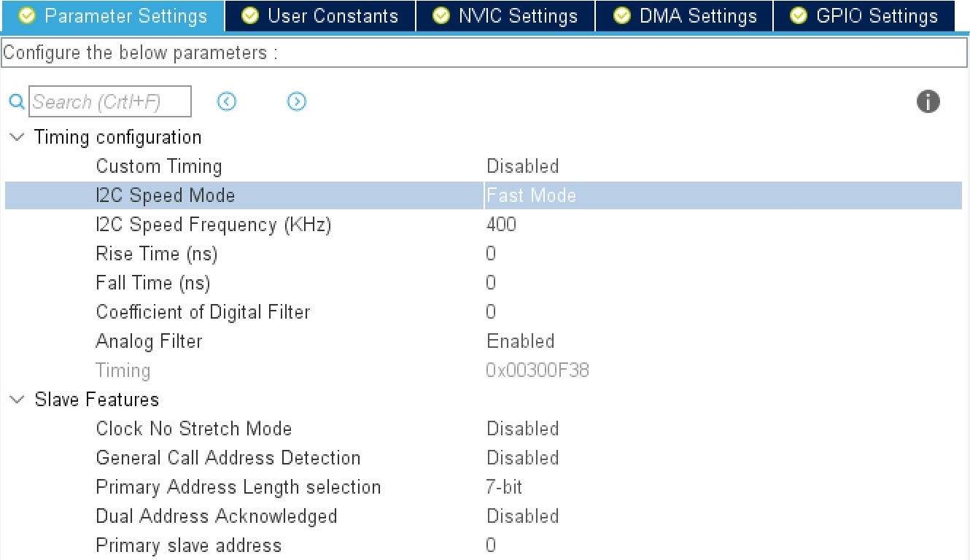Change Primary Address Length '7-bit' value
The width and height of the screenshot is (970, 560).
pyautogui.click(x=504, y=487)
